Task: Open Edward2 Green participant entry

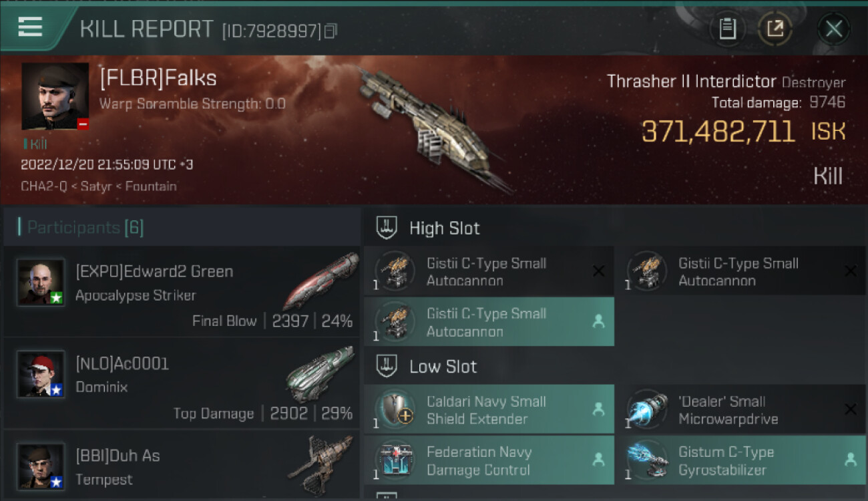Action: click(x=182, y=292)
